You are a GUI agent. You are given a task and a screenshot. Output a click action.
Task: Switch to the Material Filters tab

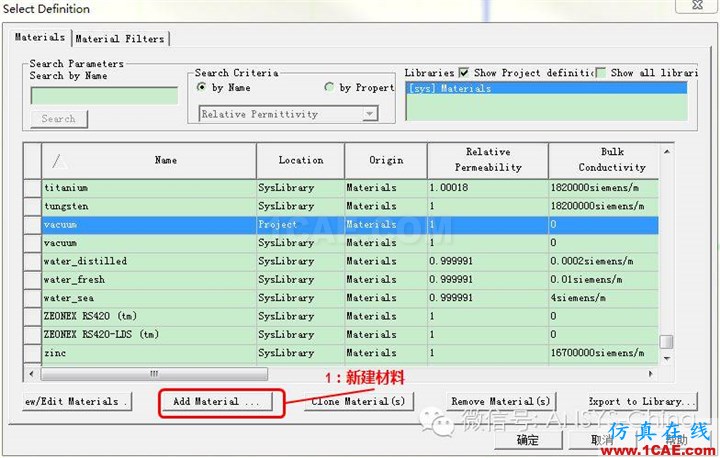(120, 39)
